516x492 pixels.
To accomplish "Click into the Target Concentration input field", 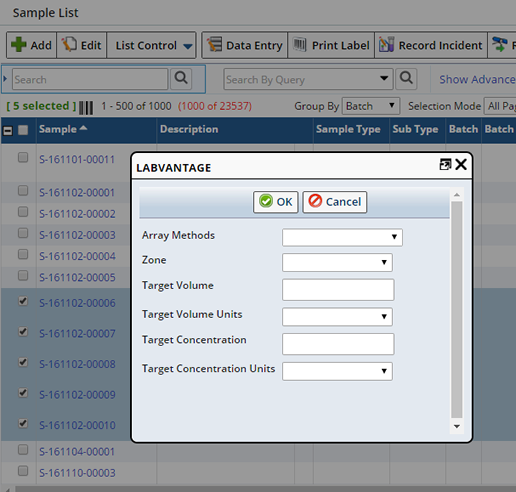I will point(338,344).
